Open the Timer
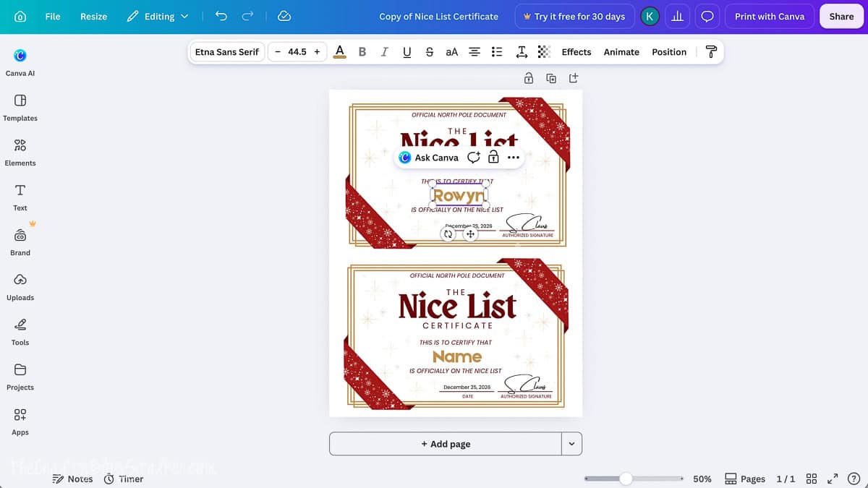 click(124, 479)
